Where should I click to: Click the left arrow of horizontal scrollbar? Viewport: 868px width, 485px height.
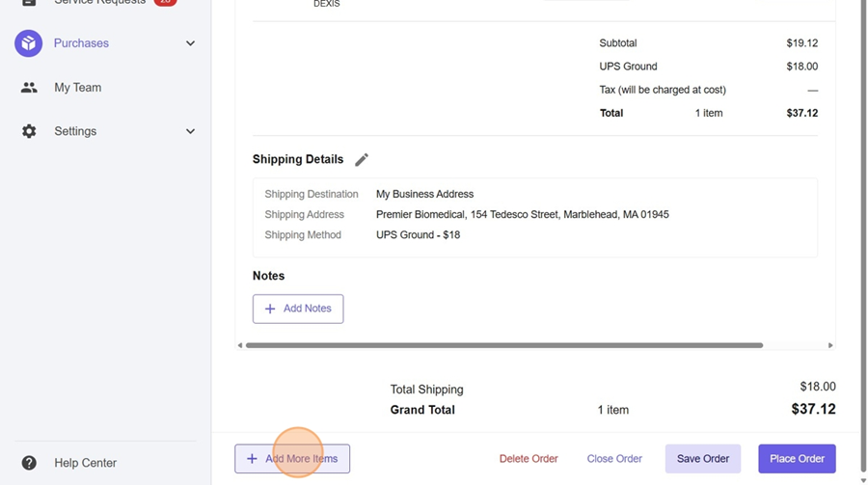click(240, 345)
